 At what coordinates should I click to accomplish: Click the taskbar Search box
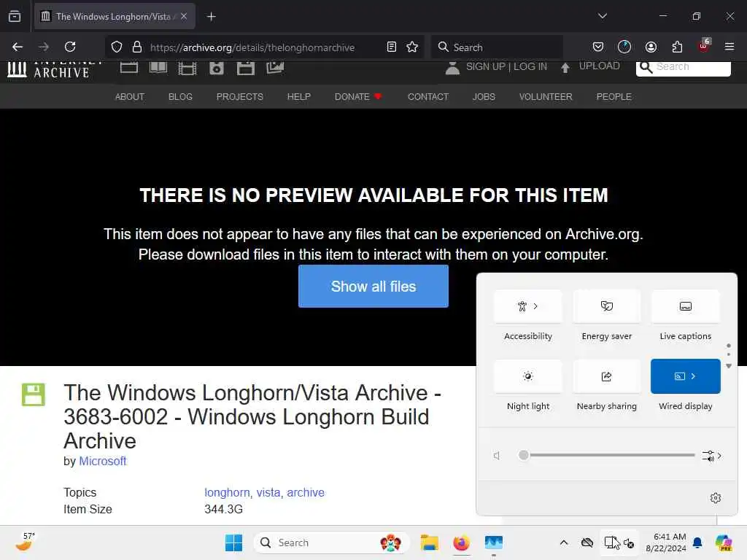pos(332,542)
